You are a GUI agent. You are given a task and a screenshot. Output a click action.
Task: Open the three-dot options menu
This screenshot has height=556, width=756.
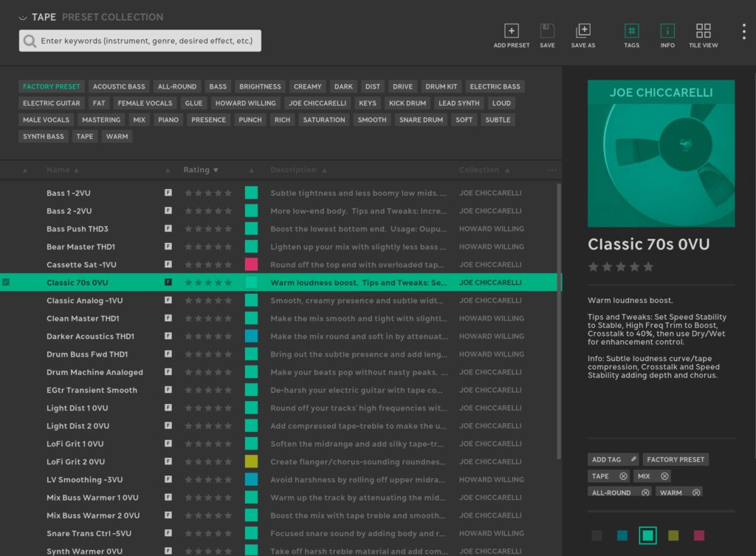click(x=743, y=31)
